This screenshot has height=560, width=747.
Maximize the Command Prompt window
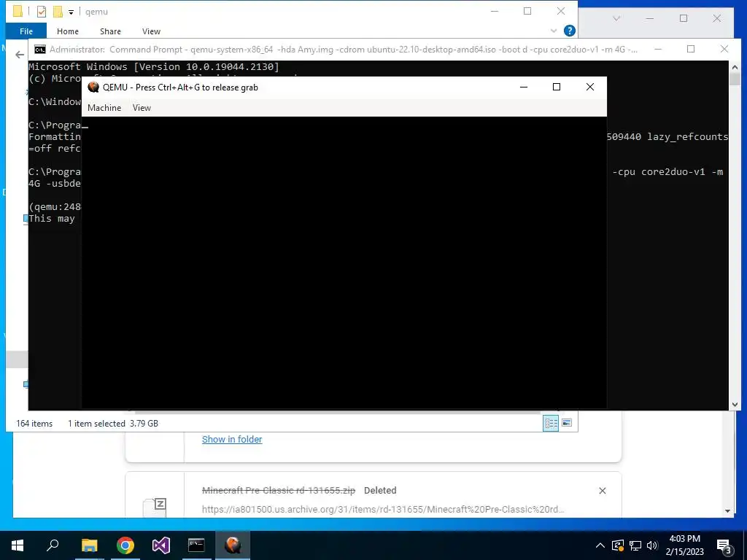pyautogui.click(x=691, y=49)
